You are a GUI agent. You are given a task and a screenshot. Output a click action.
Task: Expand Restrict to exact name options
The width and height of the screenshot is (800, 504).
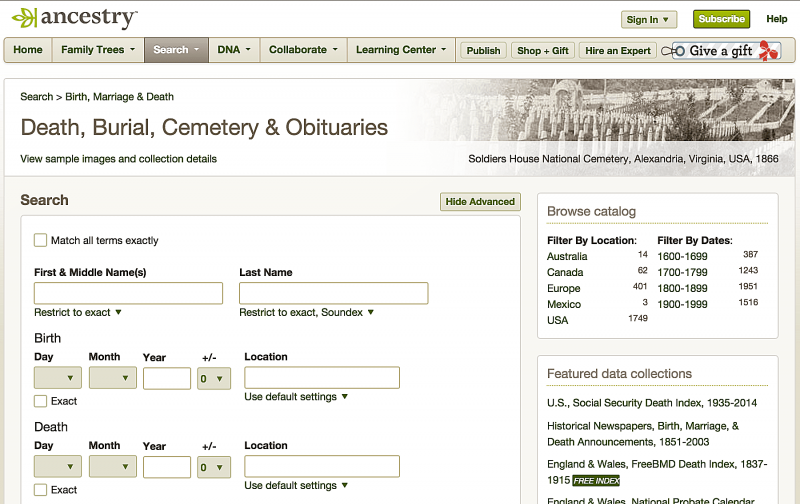pos(78,312)
